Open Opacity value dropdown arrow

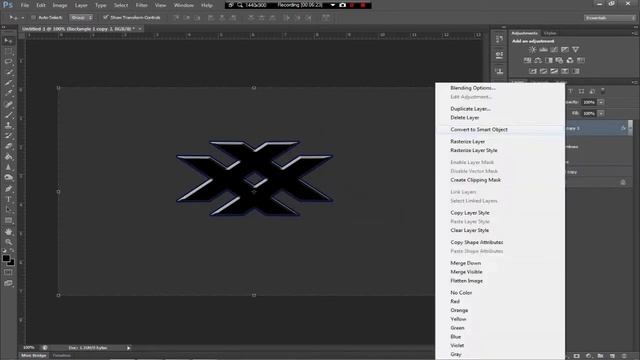[x=601, y=102]
